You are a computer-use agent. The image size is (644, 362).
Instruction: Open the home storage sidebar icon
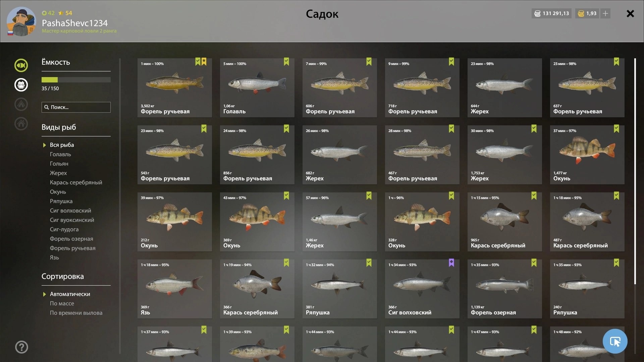[x=21, y=124]
